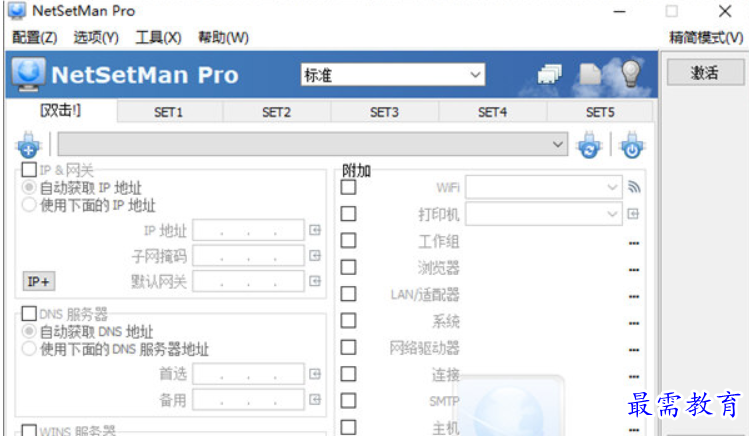
Task: Click the stacked windows profiles icon
Action: pyautogui.click(x=550, y=74)
